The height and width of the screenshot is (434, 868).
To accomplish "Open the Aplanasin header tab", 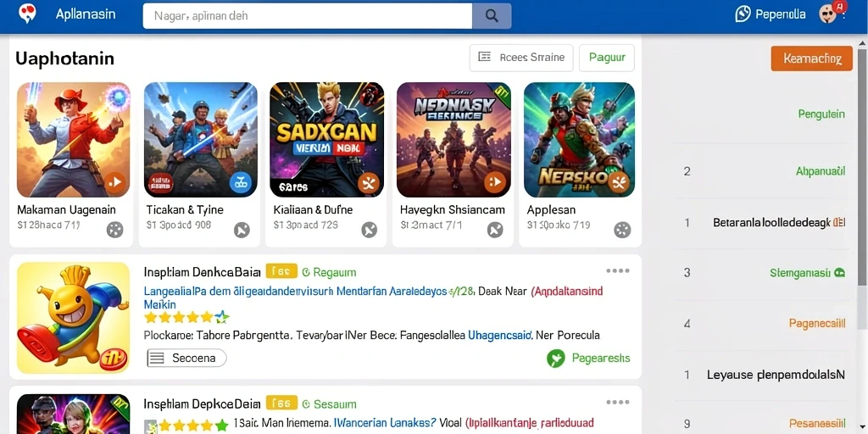I will [x=86, y=14].
